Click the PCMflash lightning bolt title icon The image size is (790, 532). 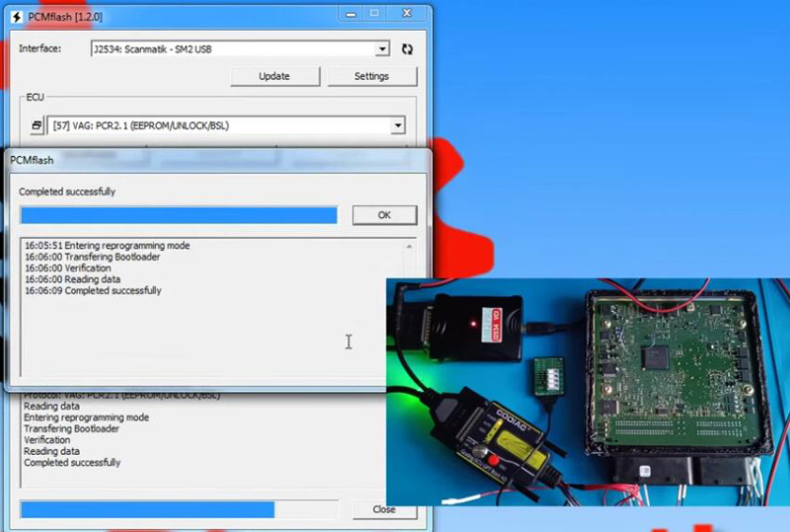click(17, 15)
